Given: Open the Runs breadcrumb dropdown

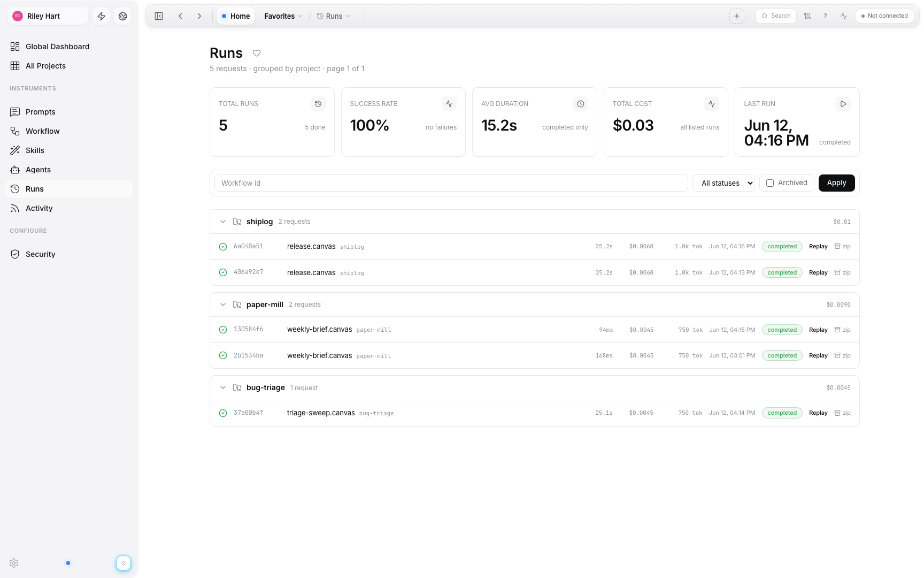Looking at the screenshot, I should 334,16.
